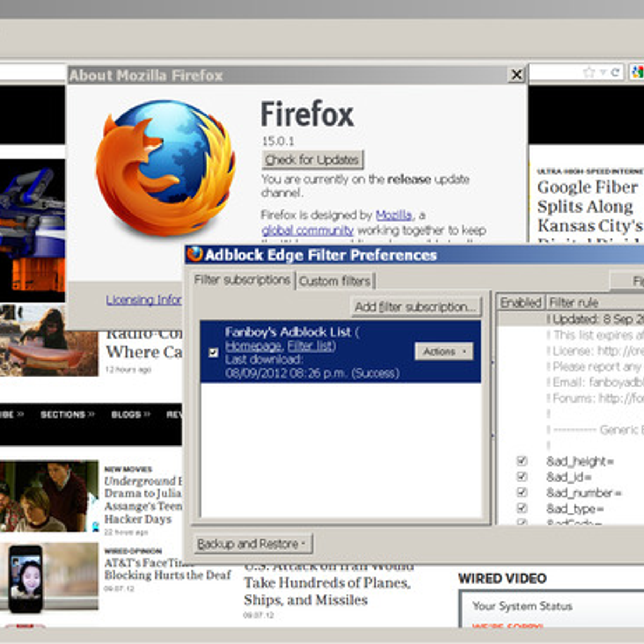Close the About Mozilla Firefox dialog
This screenshot has width=644, height=644.
click(516, 75)
